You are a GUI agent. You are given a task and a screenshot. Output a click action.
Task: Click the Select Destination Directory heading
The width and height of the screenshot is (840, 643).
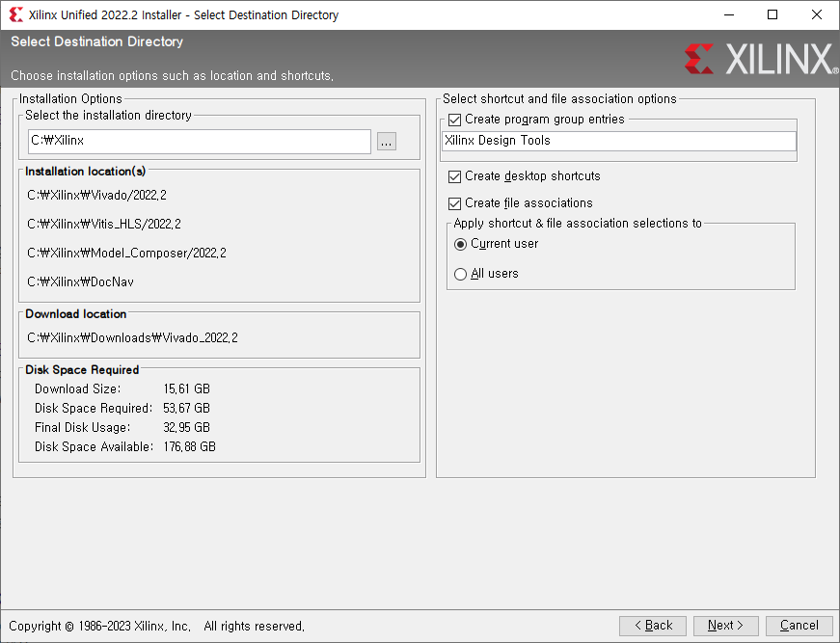tap(97, 41)
